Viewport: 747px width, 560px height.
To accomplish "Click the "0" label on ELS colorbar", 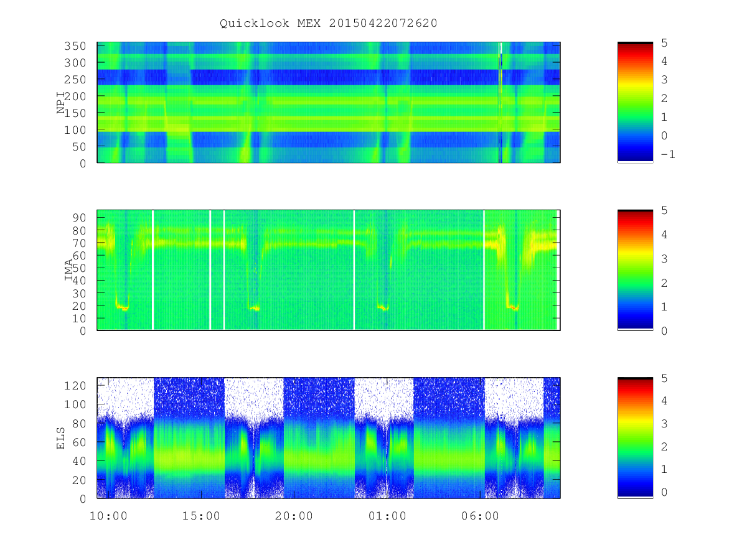I will (x=664, y=492).
